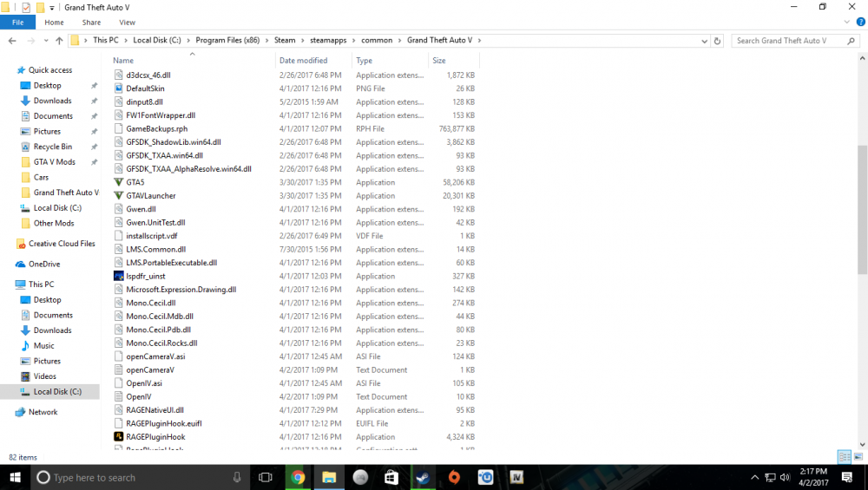Expand chevron after Grand Theft Auto V
The width and height of the screenshot is (868, 490).
pyautogui.click(x=479, y=41)
